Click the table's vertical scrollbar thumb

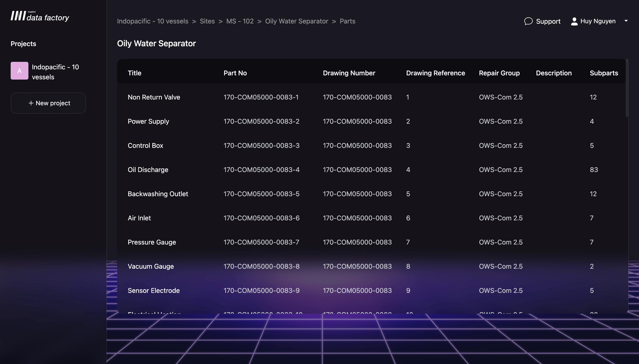click(x=627, y=88)
